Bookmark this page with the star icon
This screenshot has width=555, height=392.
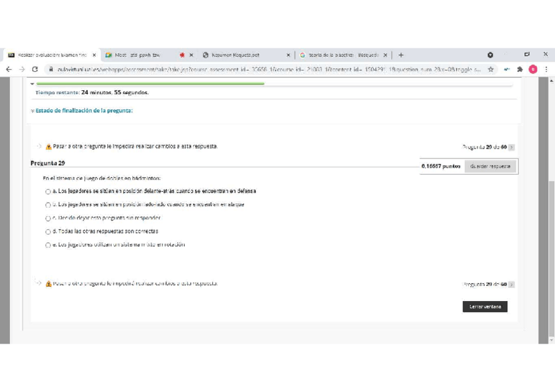[x=491, y=69]
